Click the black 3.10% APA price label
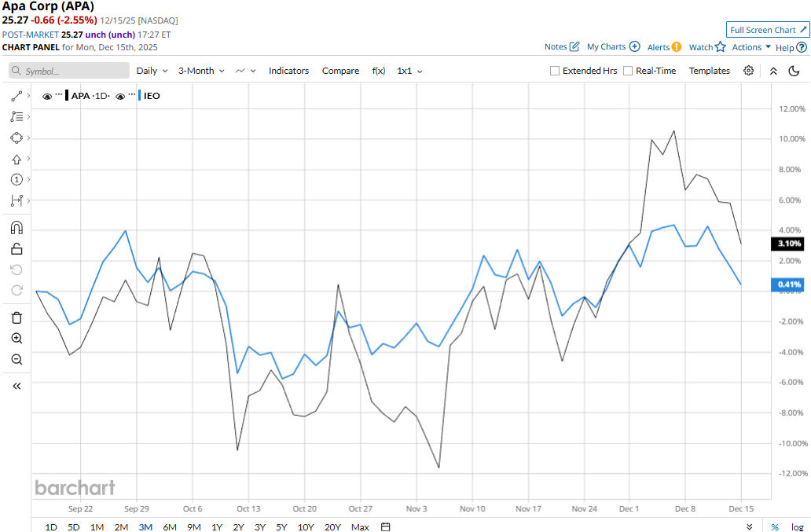811x532 pixels. pyautogui.click(x=787, y=244)
